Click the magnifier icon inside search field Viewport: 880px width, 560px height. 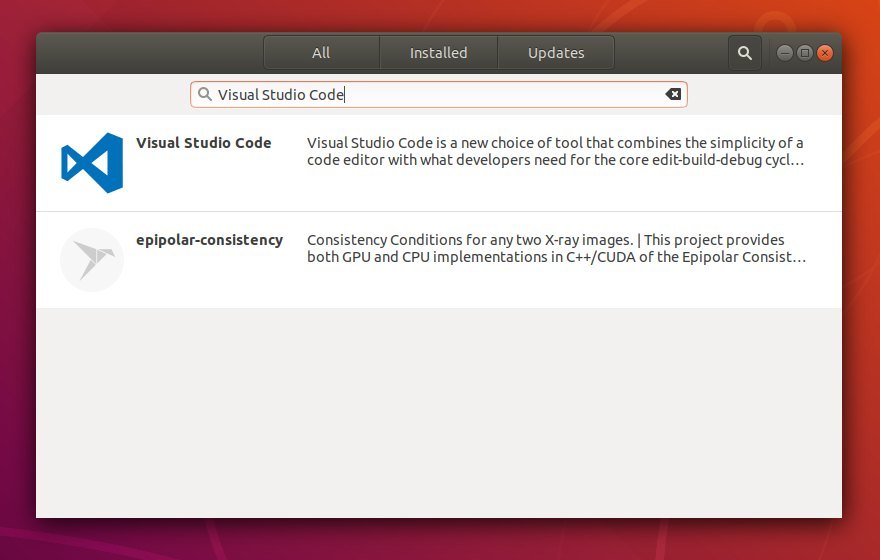205,95
